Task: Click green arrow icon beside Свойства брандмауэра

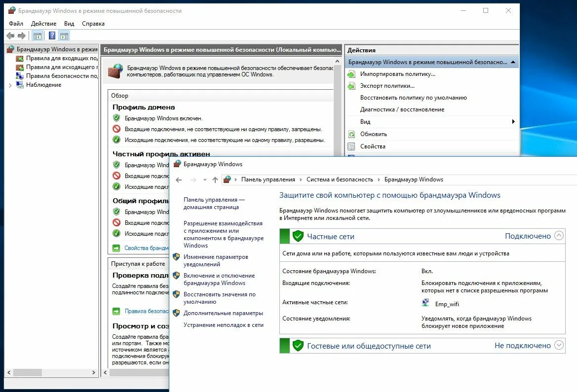Action: pos(116,248)
